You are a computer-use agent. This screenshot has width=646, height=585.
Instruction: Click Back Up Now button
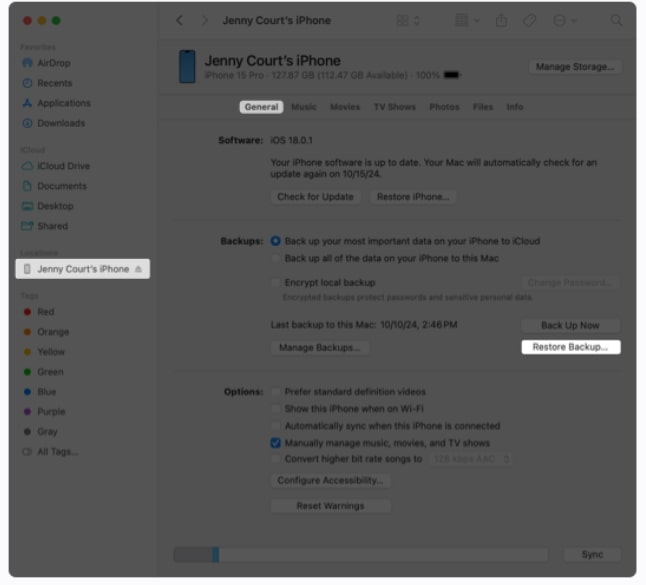pos(571,325)
